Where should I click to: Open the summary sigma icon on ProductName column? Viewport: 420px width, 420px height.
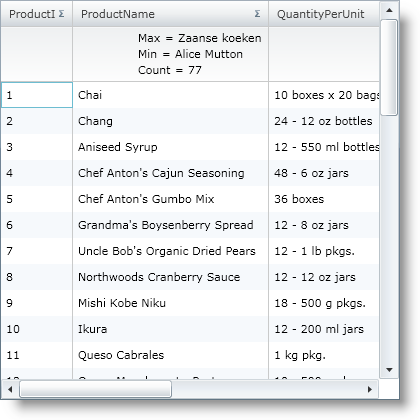(x=257, y=14)
